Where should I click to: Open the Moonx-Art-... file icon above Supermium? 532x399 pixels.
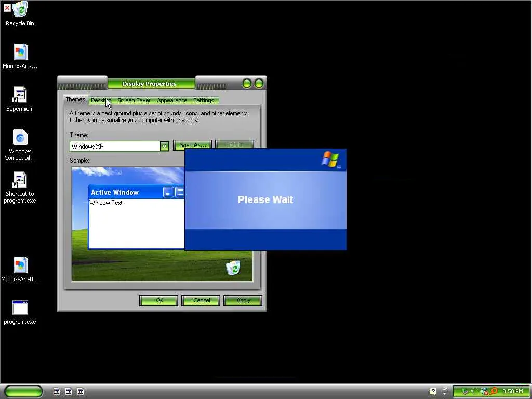(x=20, y=56)
